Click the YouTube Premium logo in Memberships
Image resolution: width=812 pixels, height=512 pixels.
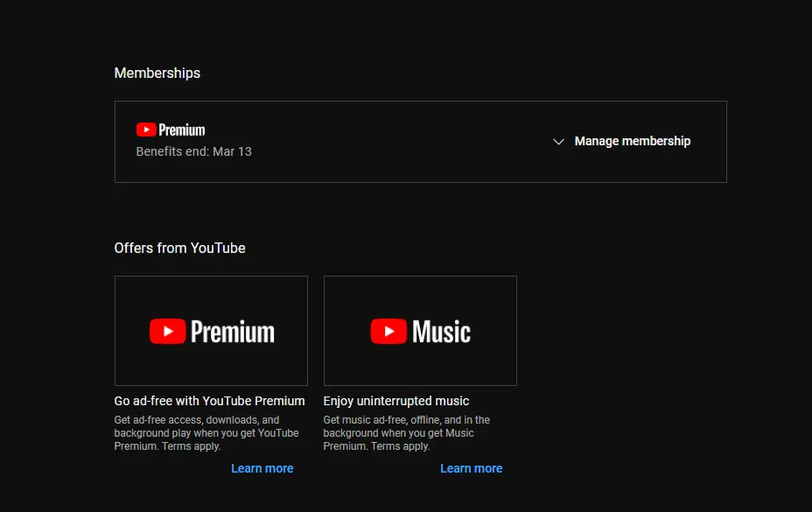171,130
